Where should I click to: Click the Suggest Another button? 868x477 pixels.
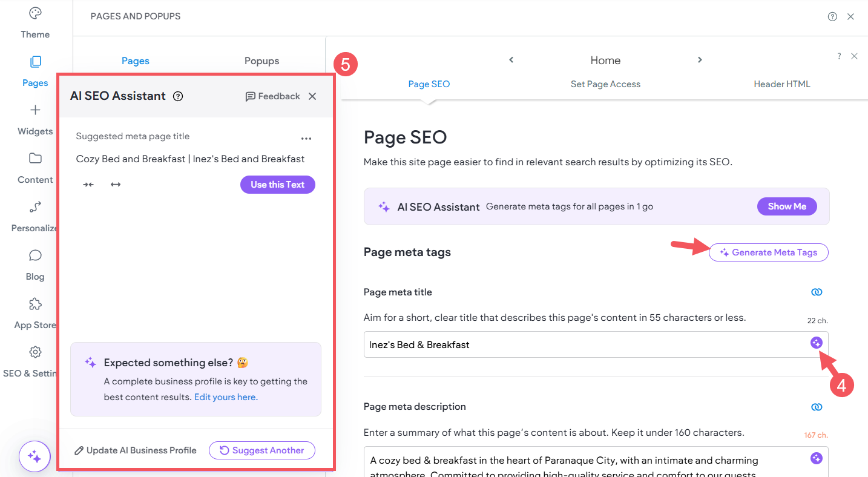(261, 450)
